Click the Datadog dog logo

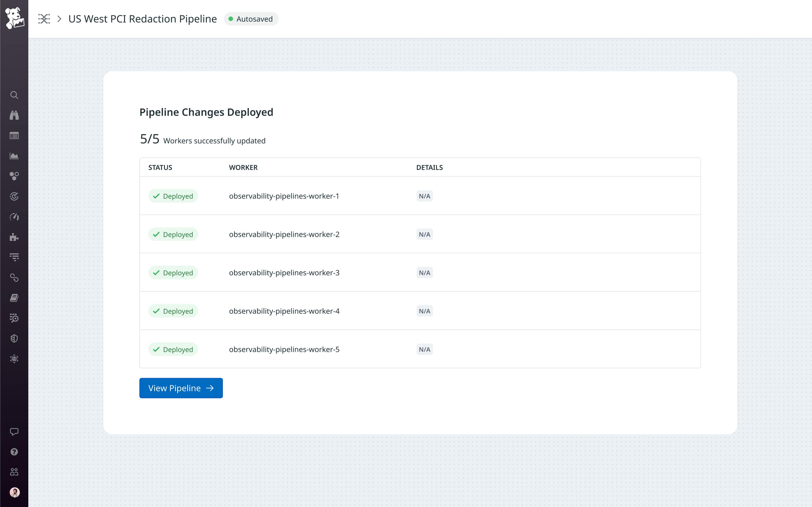[14, 18]
